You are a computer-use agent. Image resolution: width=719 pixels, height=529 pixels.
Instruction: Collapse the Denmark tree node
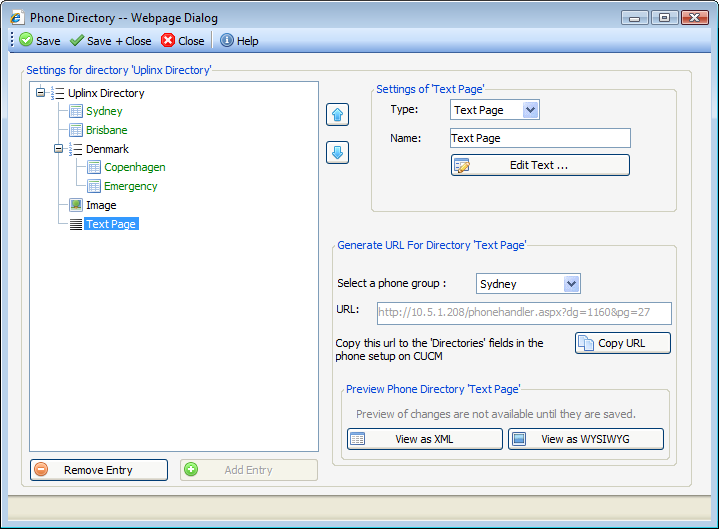tap(58, 149)
